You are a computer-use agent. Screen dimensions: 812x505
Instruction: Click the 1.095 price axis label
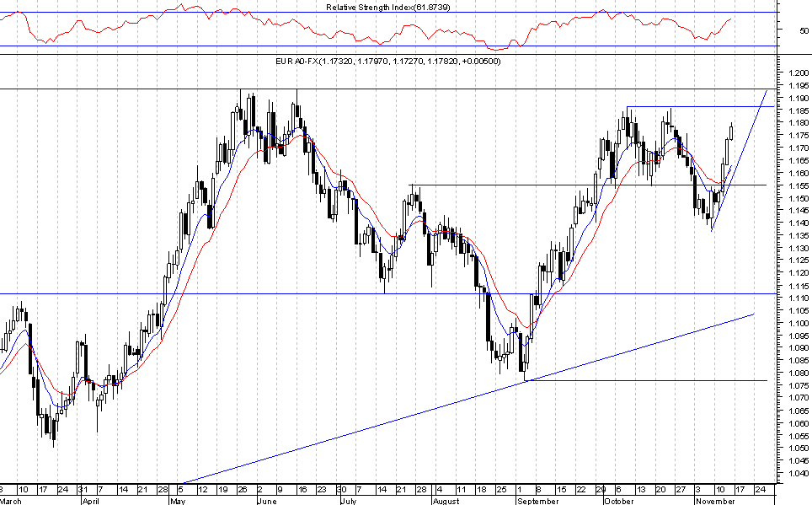[799, 336]
